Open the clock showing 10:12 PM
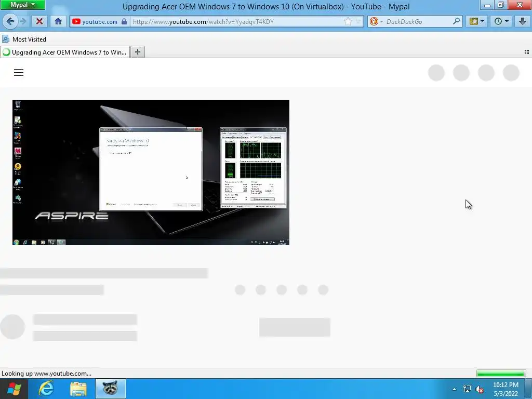Viewport: 532px width, 399px height. pos(506,389)
